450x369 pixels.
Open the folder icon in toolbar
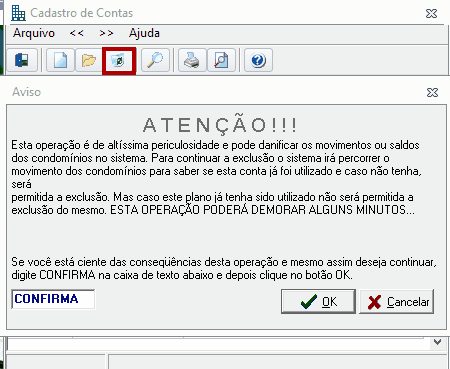coord(89,60)
